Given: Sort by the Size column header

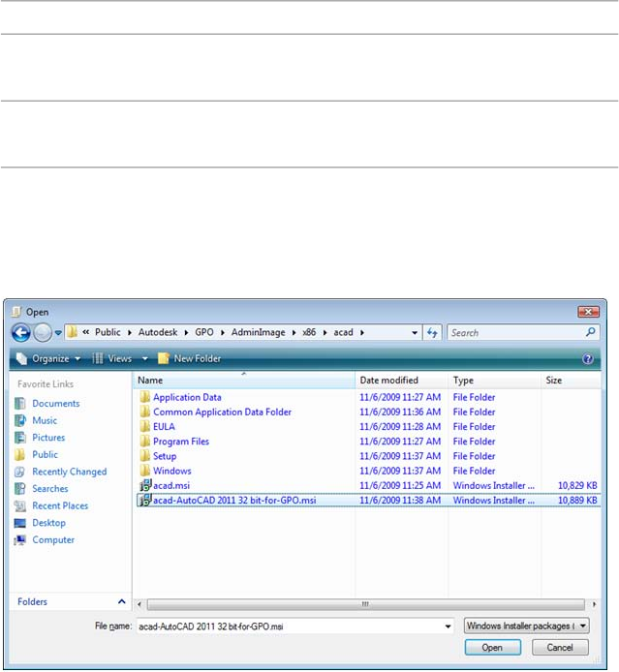Looking at the screenshot, I should tap(571, 381).
